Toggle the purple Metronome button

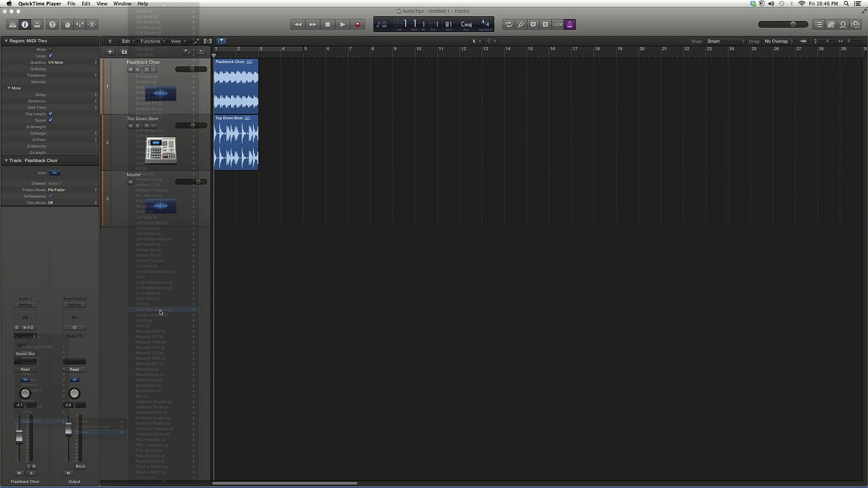[x=570, y=24]
